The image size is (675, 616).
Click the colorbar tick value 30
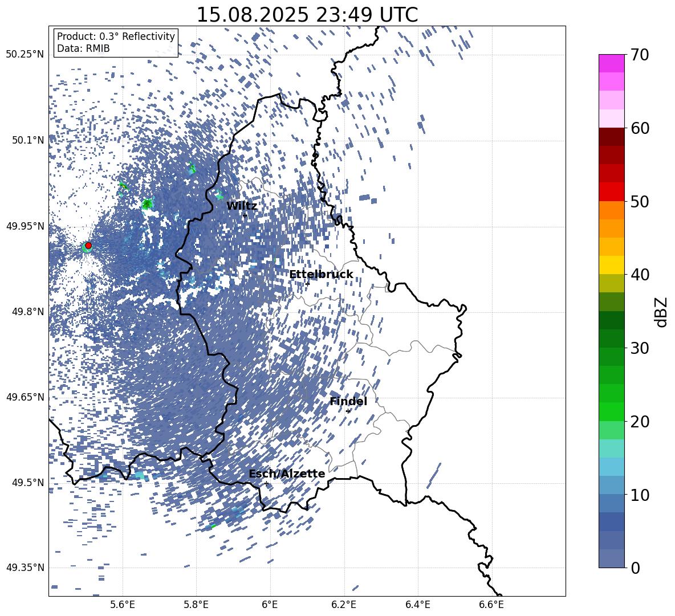pos(640,348)
